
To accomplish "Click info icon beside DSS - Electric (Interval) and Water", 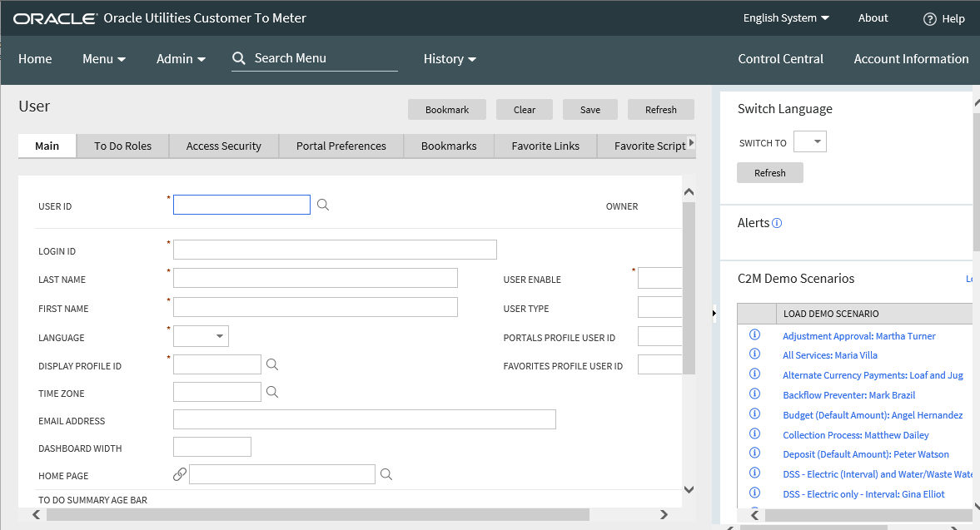I will pyautogui.click(x=755, y=473).
